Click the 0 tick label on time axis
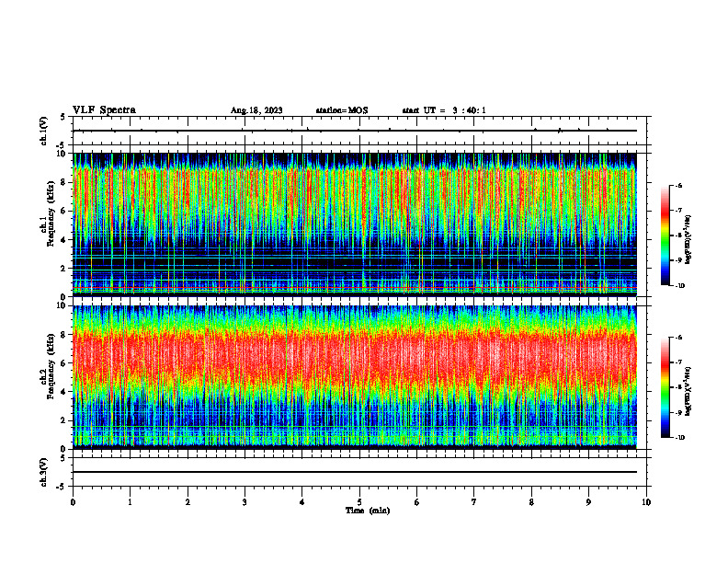 coord(73,502)
